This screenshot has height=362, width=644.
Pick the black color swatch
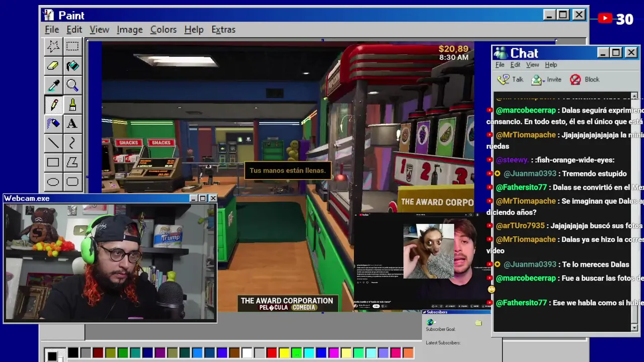(x=73, y=353)
